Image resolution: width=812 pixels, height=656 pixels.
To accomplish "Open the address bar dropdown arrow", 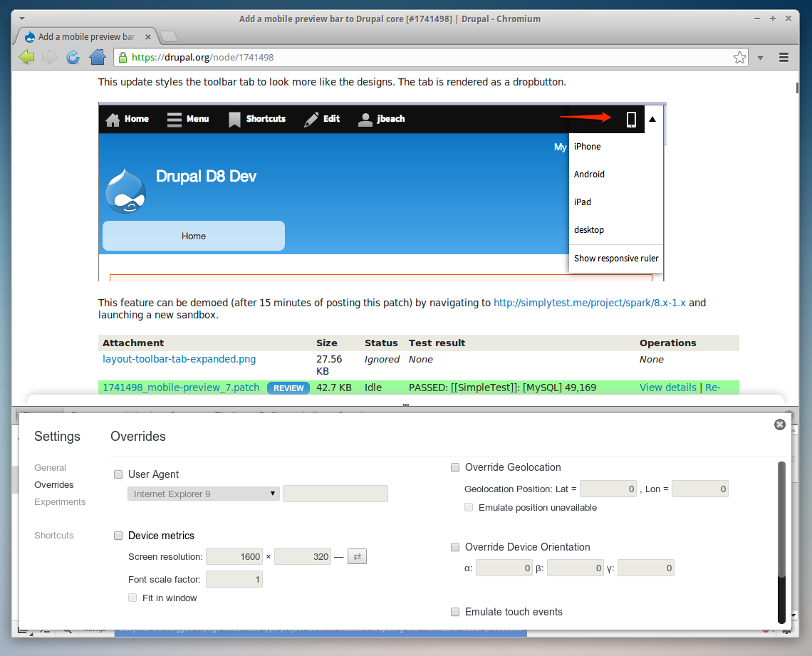I will (760, 58).
